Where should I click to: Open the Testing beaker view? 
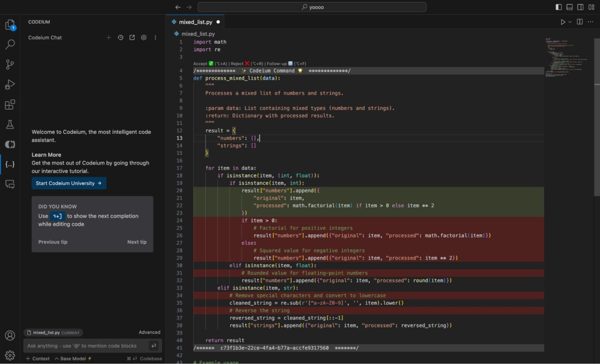(10, 124)
